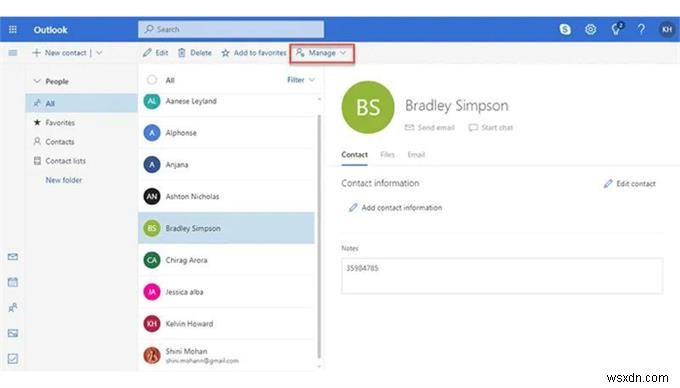Screen dimensions: 680x388
Task: Click Edit contact link
Action: 630,184
